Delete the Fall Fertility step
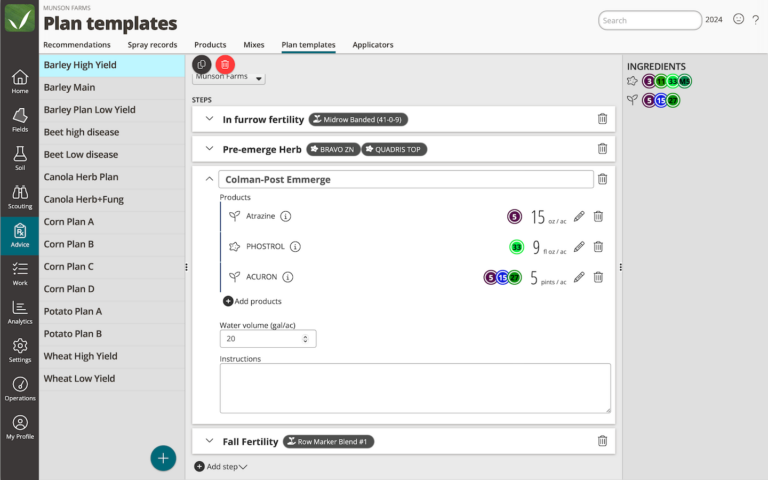This screenshot has width=768, height=480. [602, 441]
